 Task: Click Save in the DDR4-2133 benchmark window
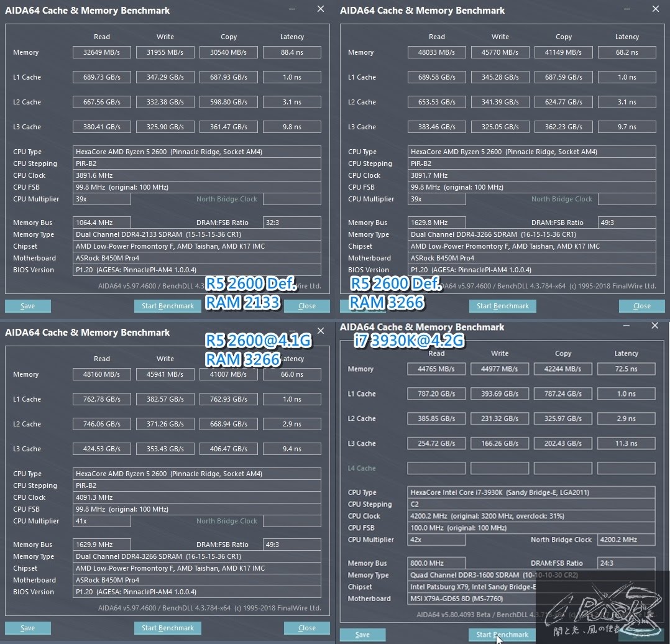coord(28,306)
